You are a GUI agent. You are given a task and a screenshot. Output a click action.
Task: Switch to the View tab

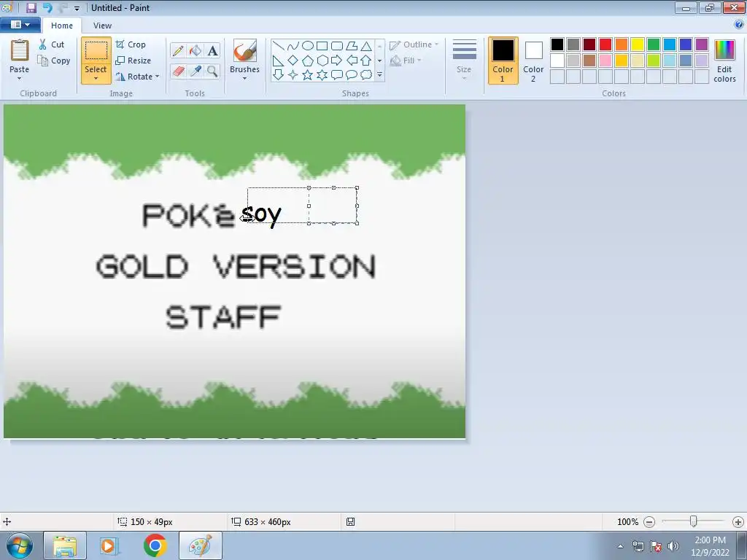(x=102, y=26)
